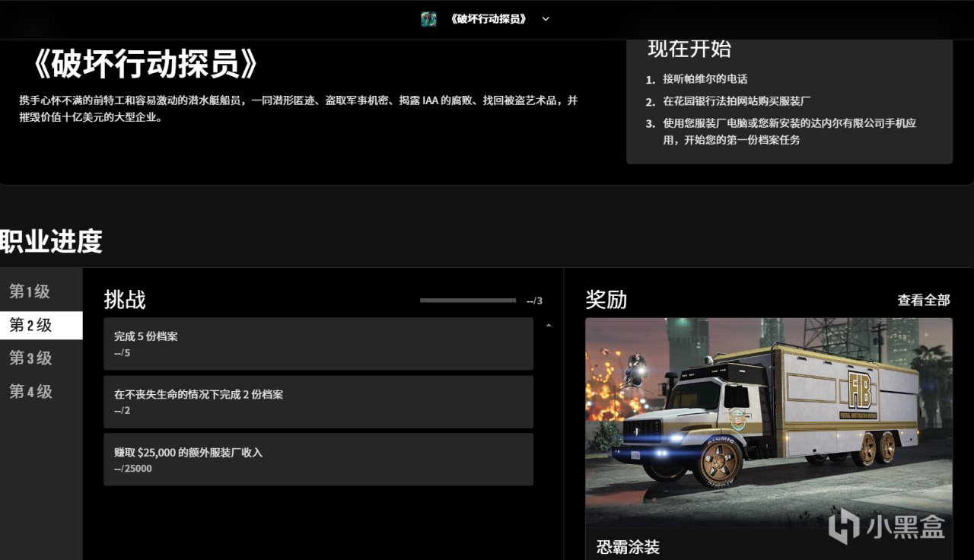Select the 赚取 $25,000 额外服装厂收入 challenge
The height and width of the screenshot is (560, 974).
pos(318,459)
